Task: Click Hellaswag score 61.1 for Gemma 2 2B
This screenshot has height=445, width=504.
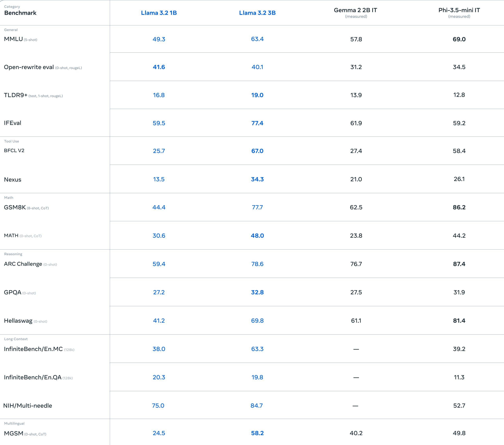Action: pyautogui.click(x=356, y=321)
